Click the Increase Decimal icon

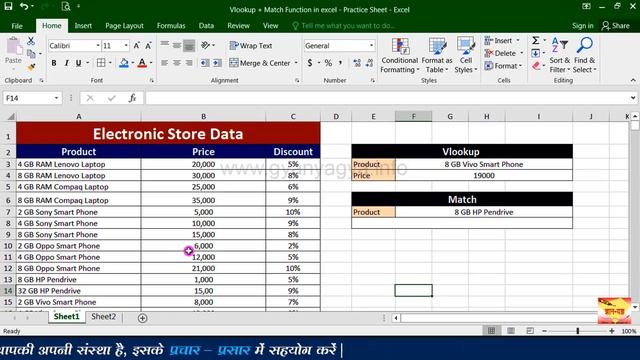click(x=357, y=63)
